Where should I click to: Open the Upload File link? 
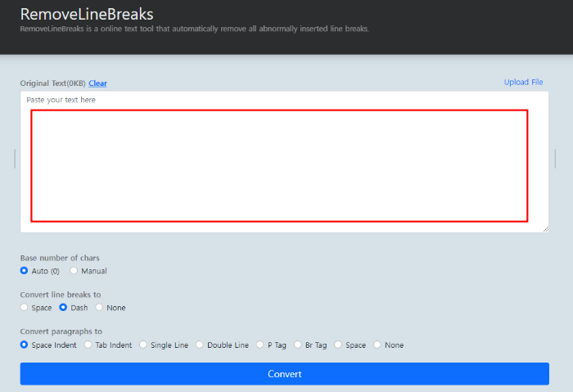[523, 82]
